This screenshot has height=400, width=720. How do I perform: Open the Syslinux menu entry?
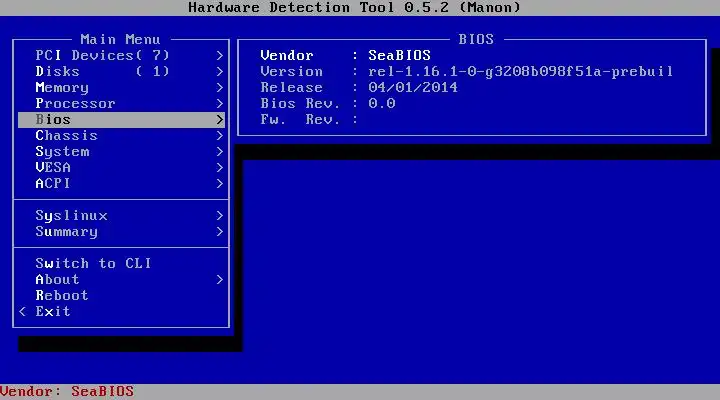pyautogui.click(x=121, y=216)
